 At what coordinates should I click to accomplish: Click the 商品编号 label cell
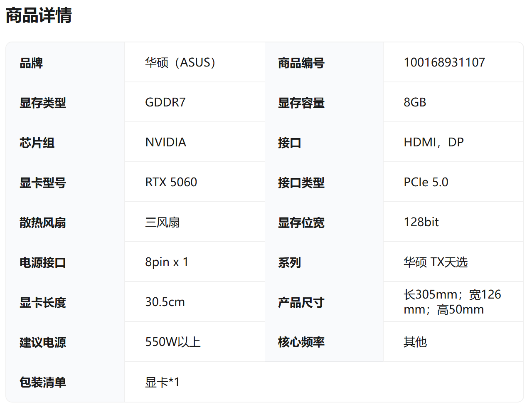[x=301, y=63]
